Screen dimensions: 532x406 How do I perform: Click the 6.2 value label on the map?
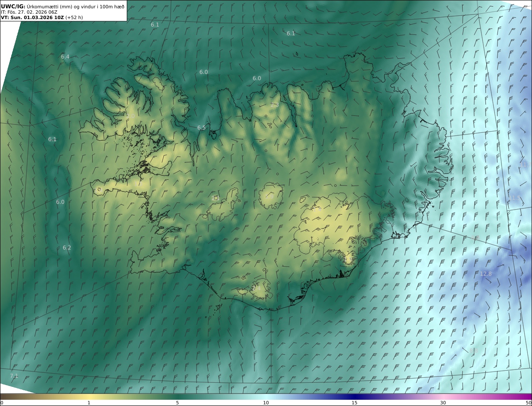coord(67,248)
